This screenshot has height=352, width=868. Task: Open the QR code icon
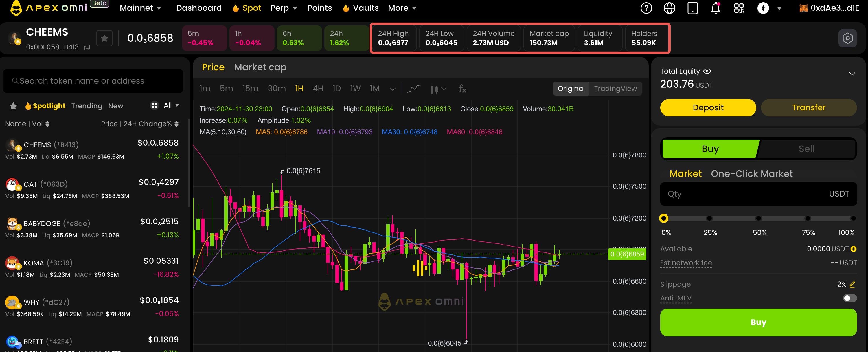click(x=739, y=8)
